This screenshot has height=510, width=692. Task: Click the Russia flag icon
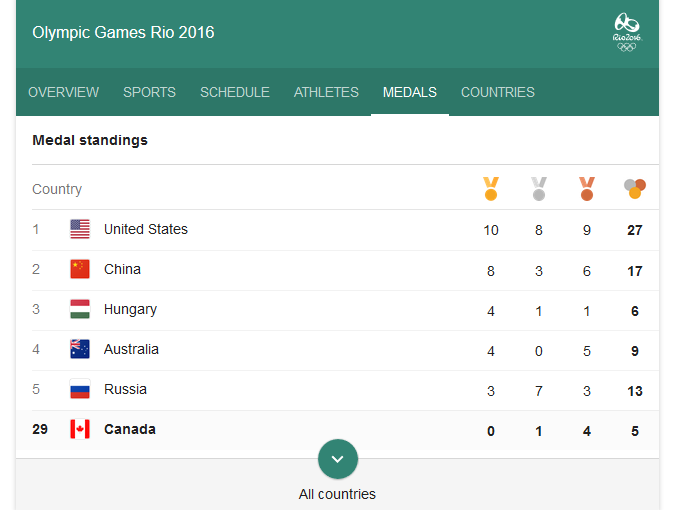pyautogui.click(x=80, y=389)
